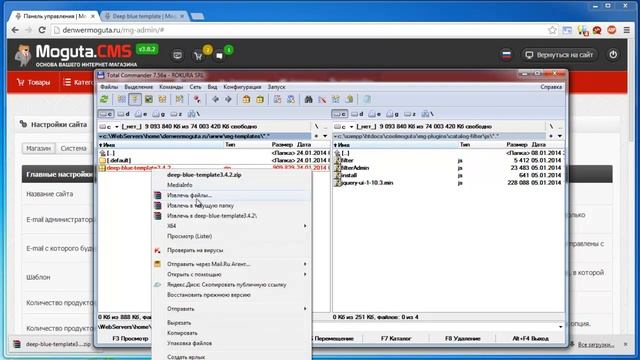Go back with left arrow toolbar icon
Screen dimensions: 640x360
point(215,99)
